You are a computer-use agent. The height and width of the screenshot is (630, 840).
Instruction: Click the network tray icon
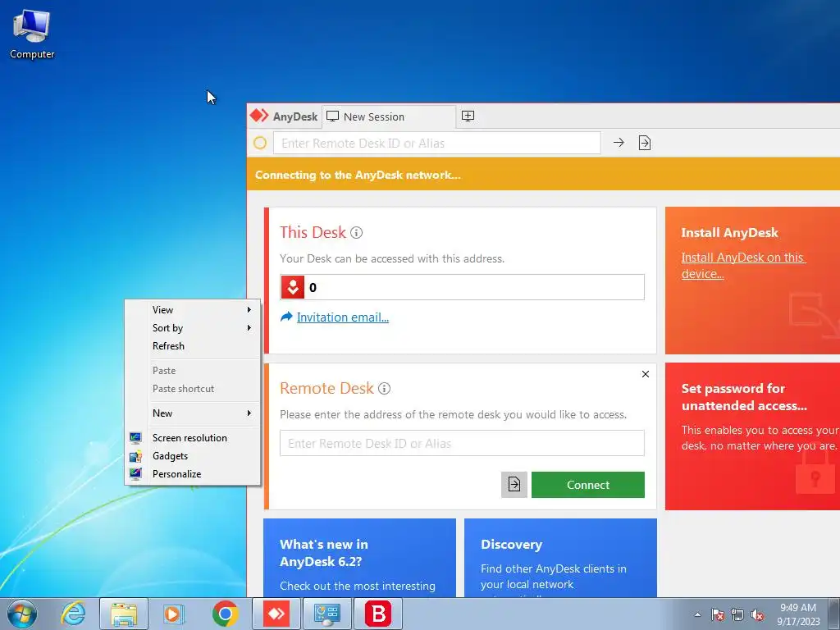(x=737, y=614)
